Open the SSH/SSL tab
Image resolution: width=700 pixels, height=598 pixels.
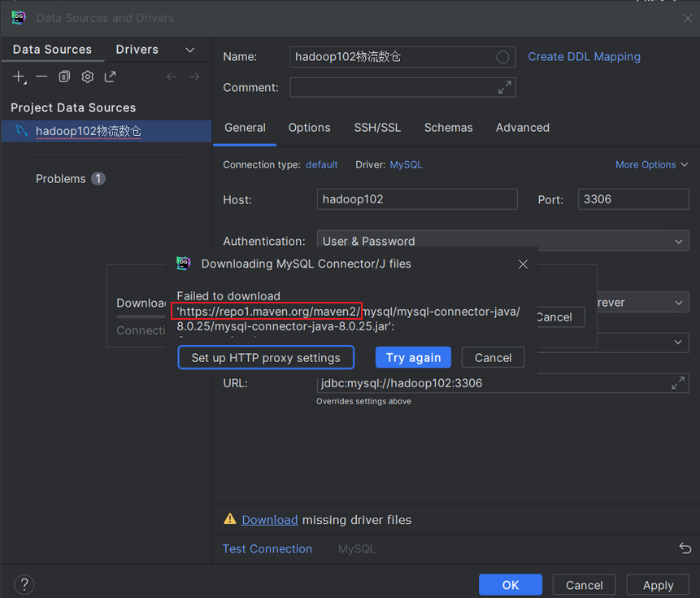click(x=377, y=128)
